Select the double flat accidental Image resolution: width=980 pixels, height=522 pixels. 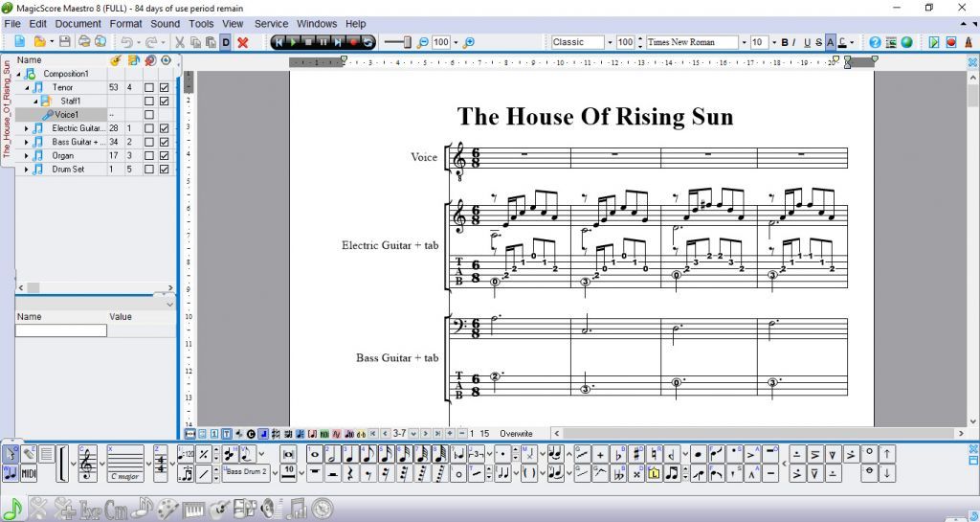click(618, 473)
